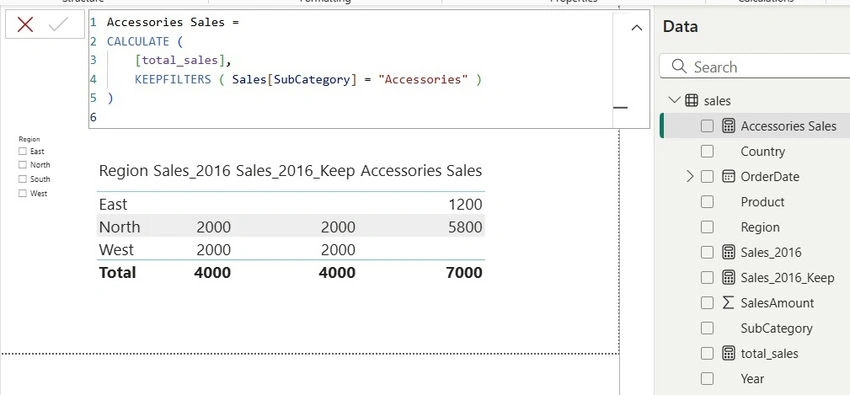Click the Total row label
Image resolution: width=850 pixels, height=395 pixels.
117,273
